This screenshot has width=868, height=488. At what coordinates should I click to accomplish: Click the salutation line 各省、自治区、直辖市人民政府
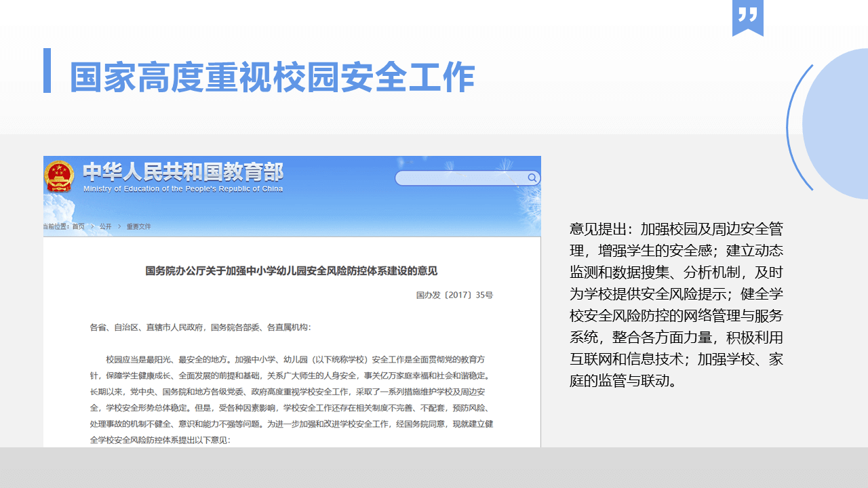(200, 327)
